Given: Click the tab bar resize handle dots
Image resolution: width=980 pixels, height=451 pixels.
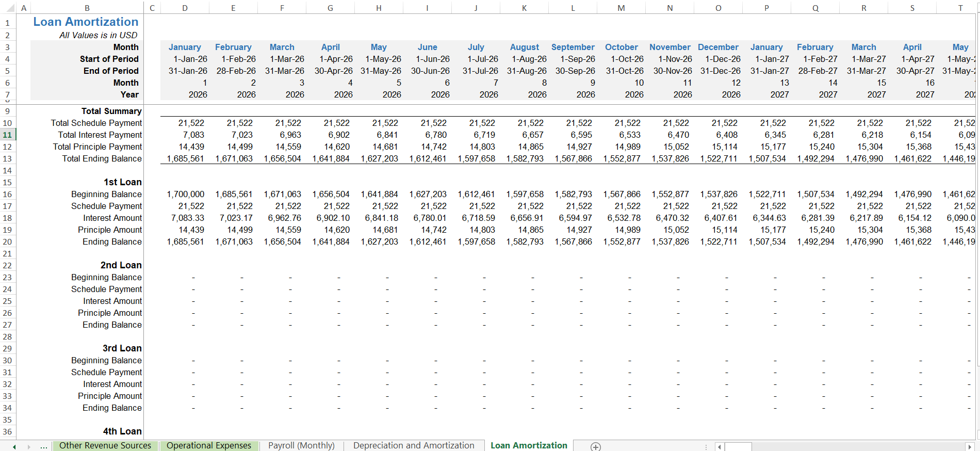Looking at the screenshot, I should tap(706, 447).
